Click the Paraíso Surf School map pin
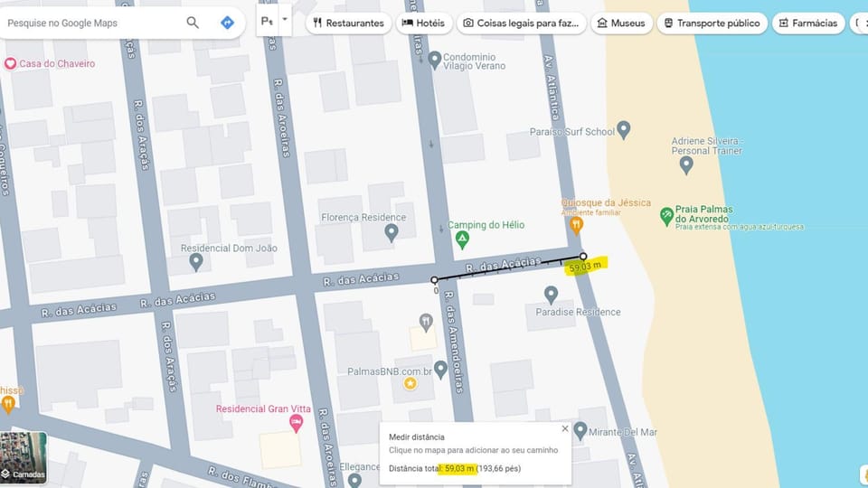This screenshot has height=488, width=868. coord(623,130)
